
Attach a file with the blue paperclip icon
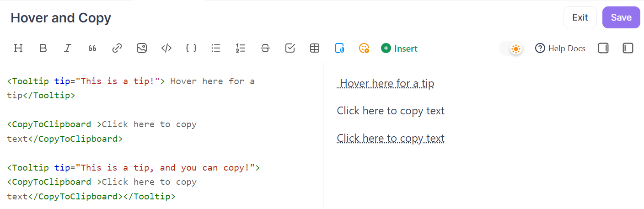click(339, 48)
